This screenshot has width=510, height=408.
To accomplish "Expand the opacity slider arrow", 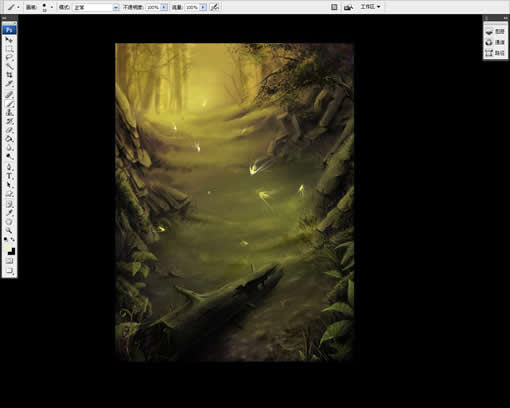I will [164, 7].
